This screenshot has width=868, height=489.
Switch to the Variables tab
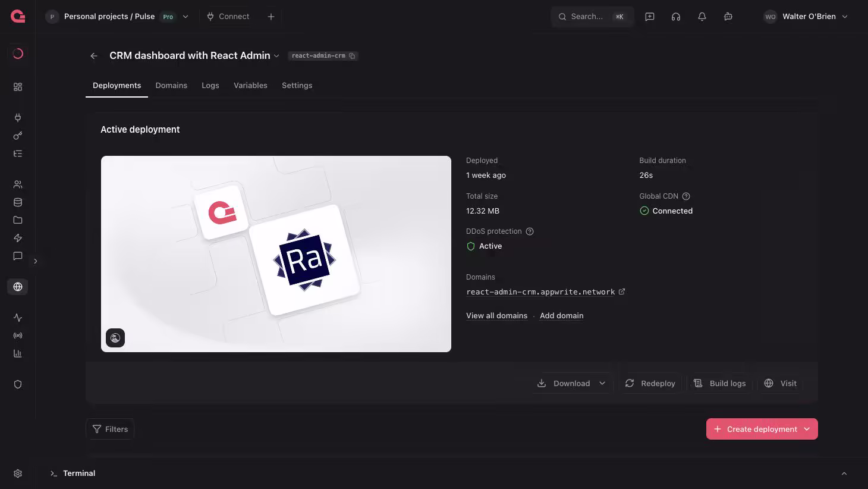click(x=250, y=86)
